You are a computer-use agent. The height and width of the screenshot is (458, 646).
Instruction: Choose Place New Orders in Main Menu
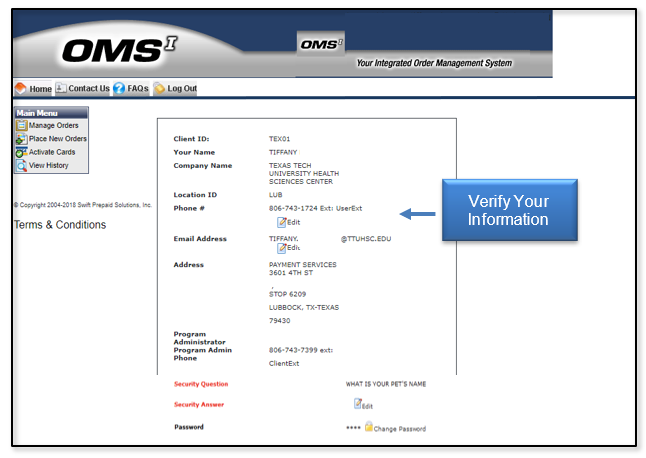tap(58, 139)
